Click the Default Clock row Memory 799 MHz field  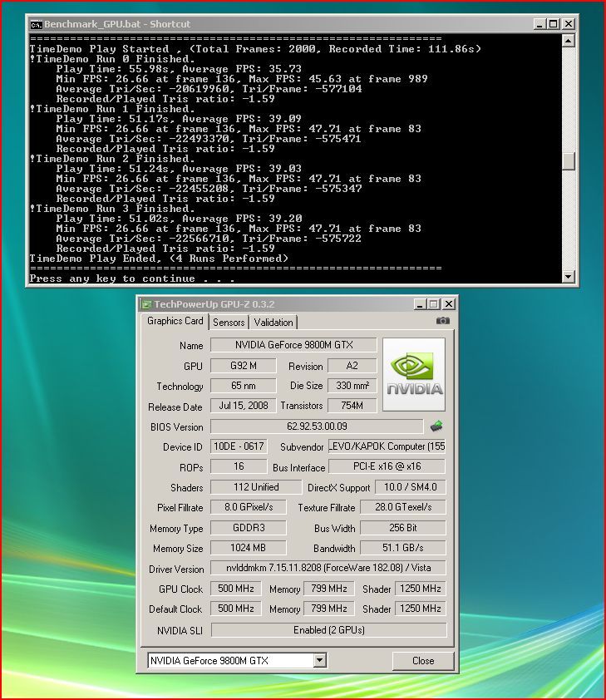coord(329,609)
